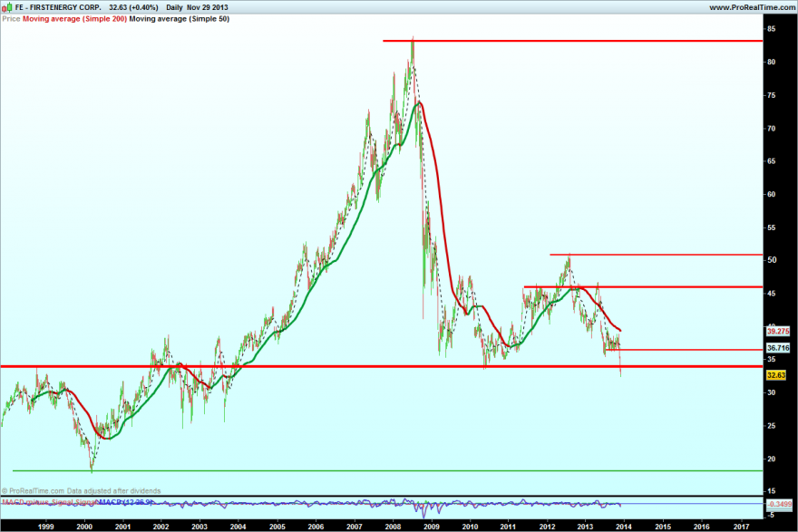Click the 2006 label on time axis

316,527
